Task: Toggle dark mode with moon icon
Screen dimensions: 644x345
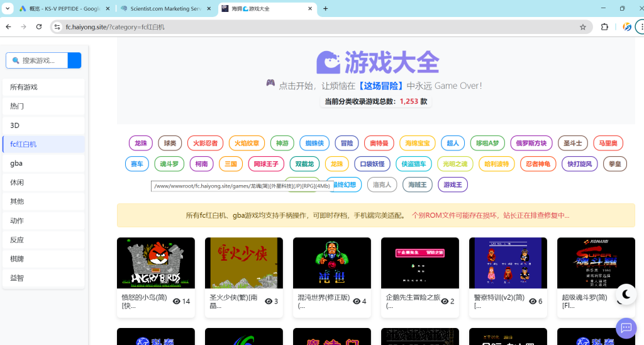Action: [626, 294]
